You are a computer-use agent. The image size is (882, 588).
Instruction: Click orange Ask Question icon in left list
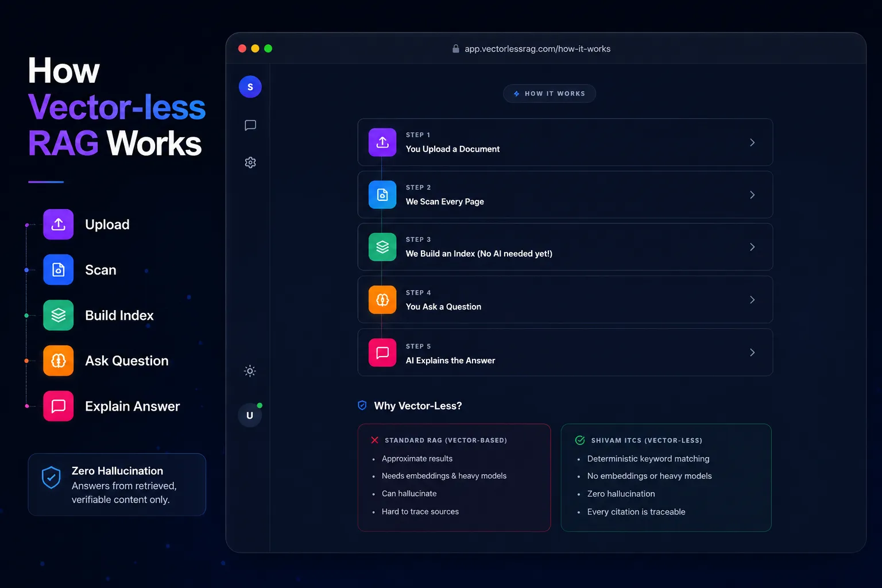[x=58, y=361]
